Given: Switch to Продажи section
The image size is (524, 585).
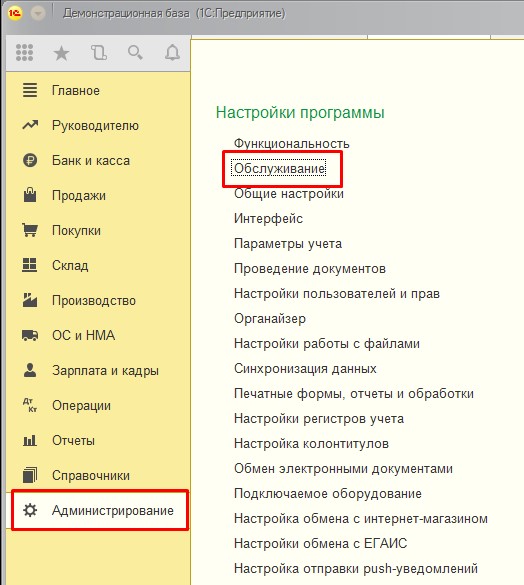Looking at the screenshot, I should [x=79, y=195].
